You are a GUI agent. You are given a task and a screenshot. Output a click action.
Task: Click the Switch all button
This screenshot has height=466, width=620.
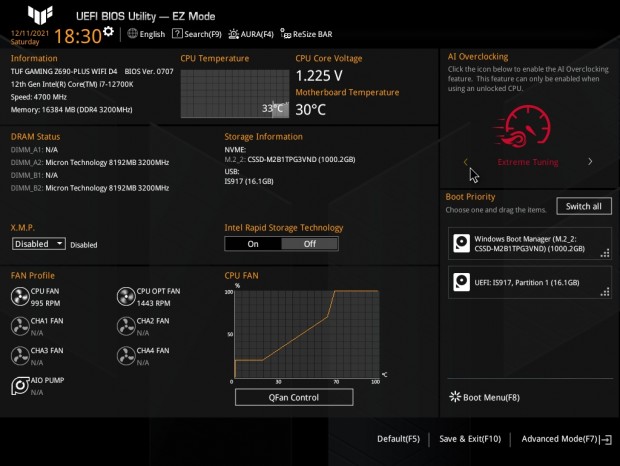(584, 206)
